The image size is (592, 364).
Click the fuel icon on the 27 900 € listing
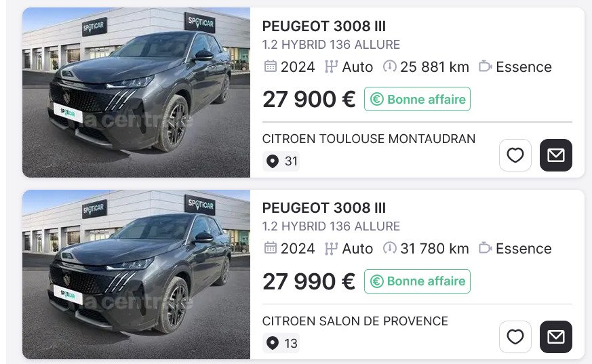coord(485,66)
